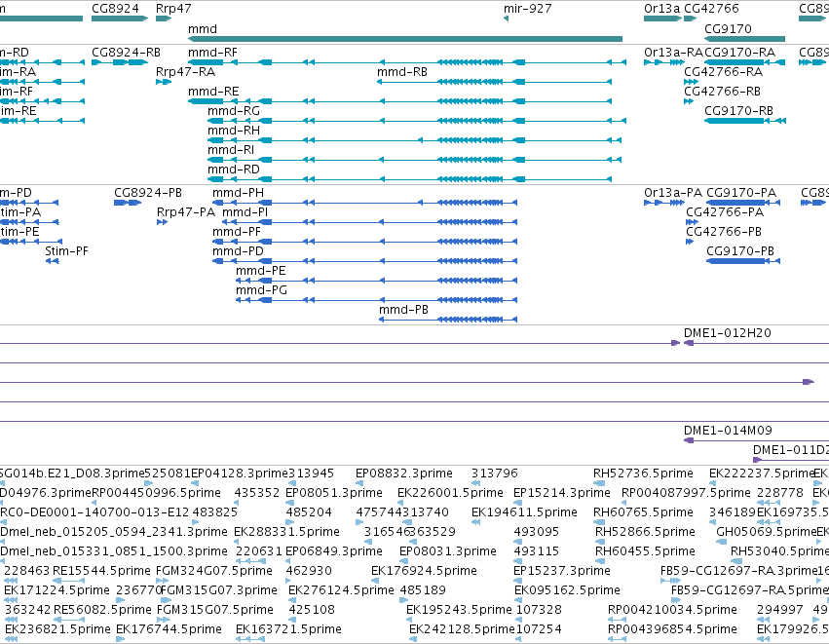Click the RP004210034.5prime EST label
The height and width of the screenshot is (644, 829).
(x=672, y=610)
